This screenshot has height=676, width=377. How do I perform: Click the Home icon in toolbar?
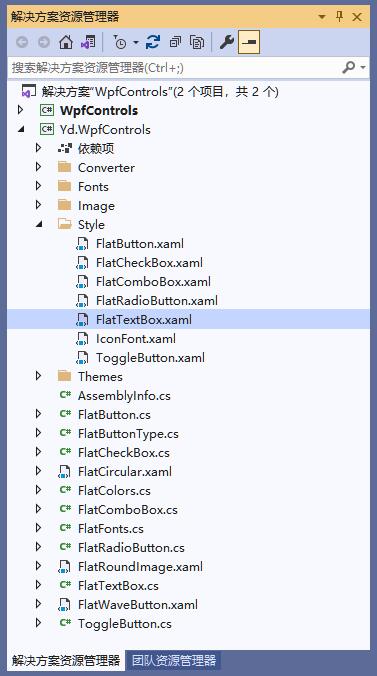66,42
